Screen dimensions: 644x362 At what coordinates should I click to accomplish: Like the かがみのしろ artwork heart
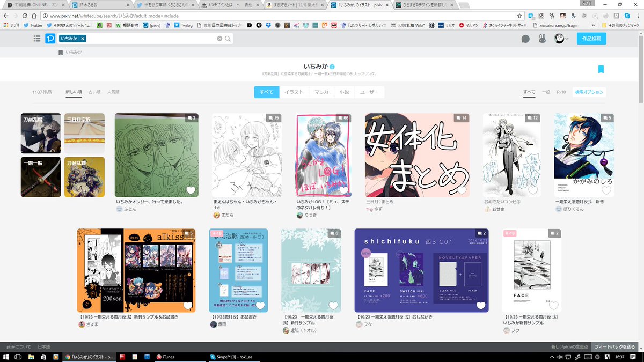[x=606, y=190]
